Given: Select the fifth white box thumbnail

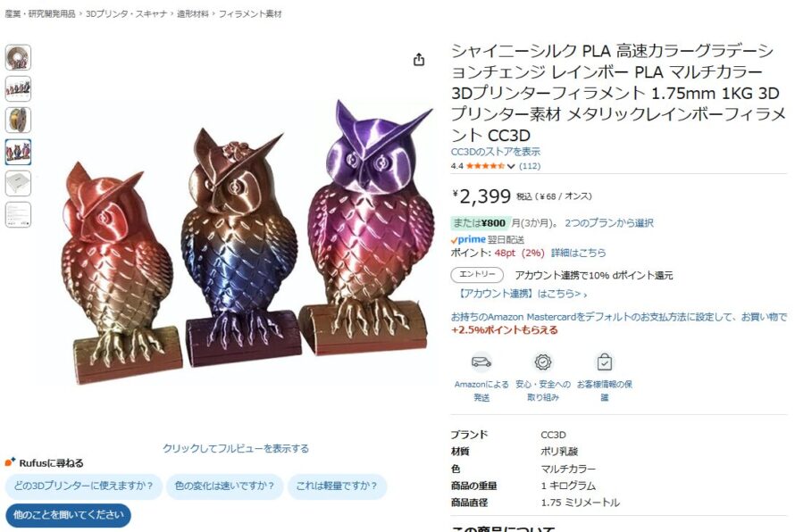Looking at the screenshot, I should 18,183.
